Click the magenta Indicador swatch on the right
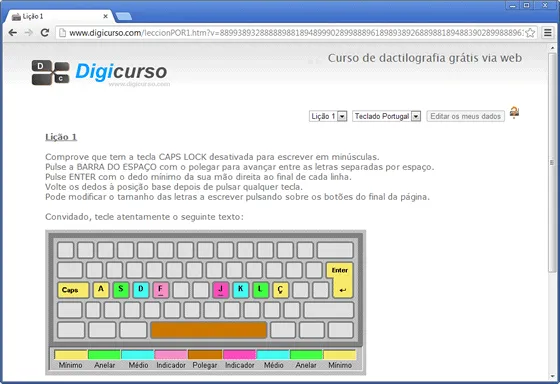 (x=239, y=355)
